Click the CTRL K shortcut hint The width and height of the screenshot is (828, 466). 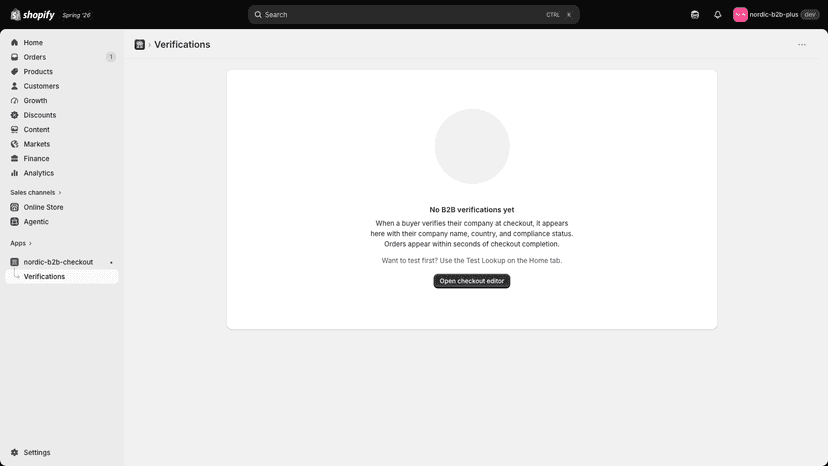pos(559,15)
